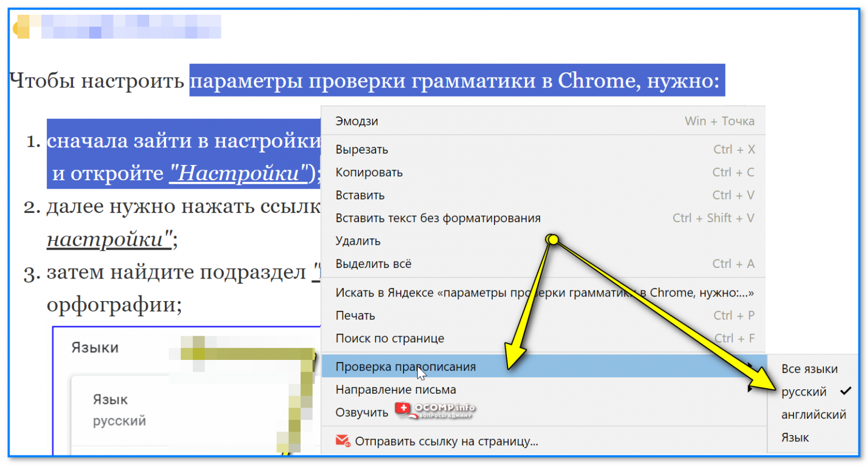Enable spell check for 'Все языки'

[x=813, y=369]
